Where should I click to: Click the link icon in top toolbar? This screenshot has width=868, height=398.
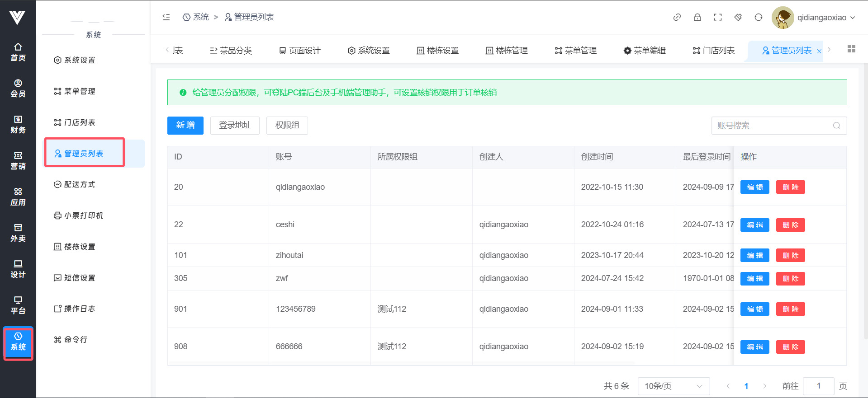[677, 17]
